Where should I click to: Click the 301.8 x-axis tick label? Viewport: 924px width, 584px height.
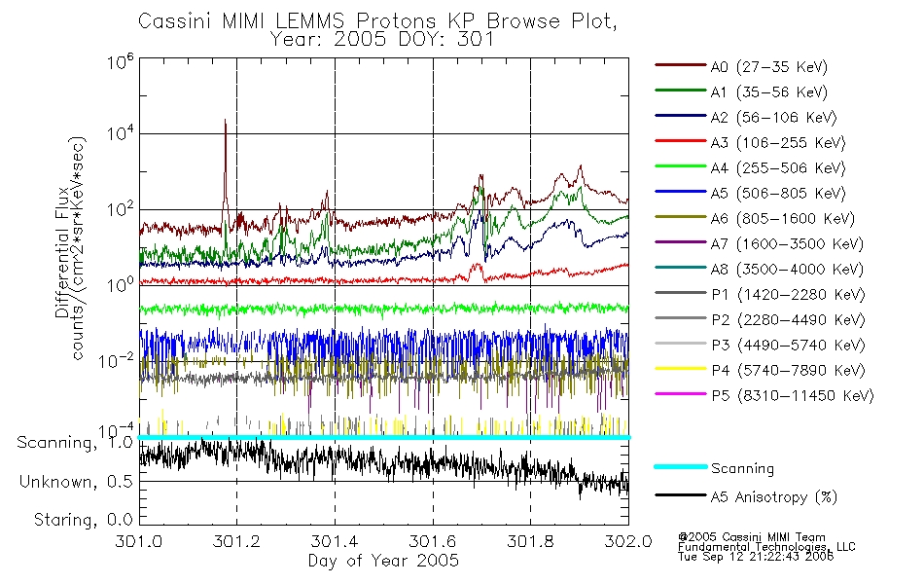pyautogui.click(x=530, y=541)
